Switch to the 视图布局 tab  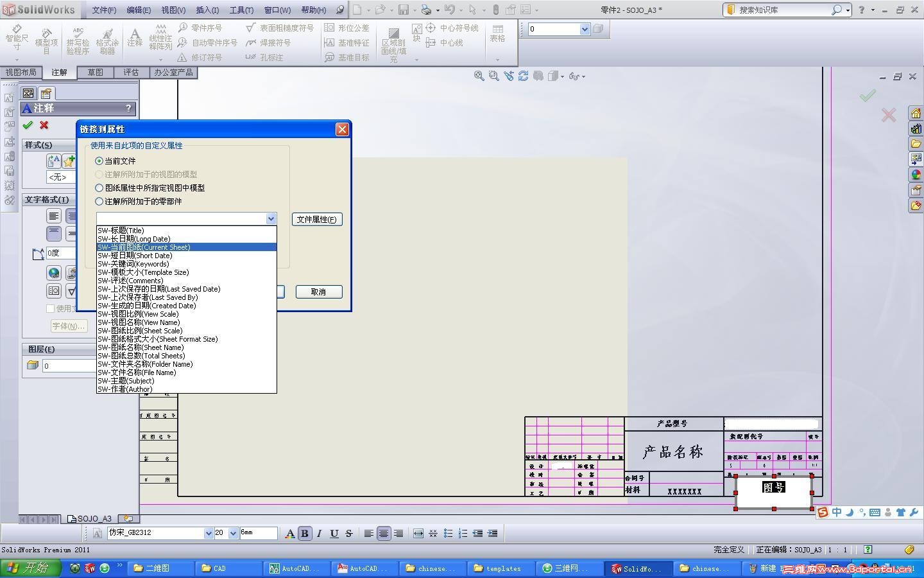coord(21,73)
